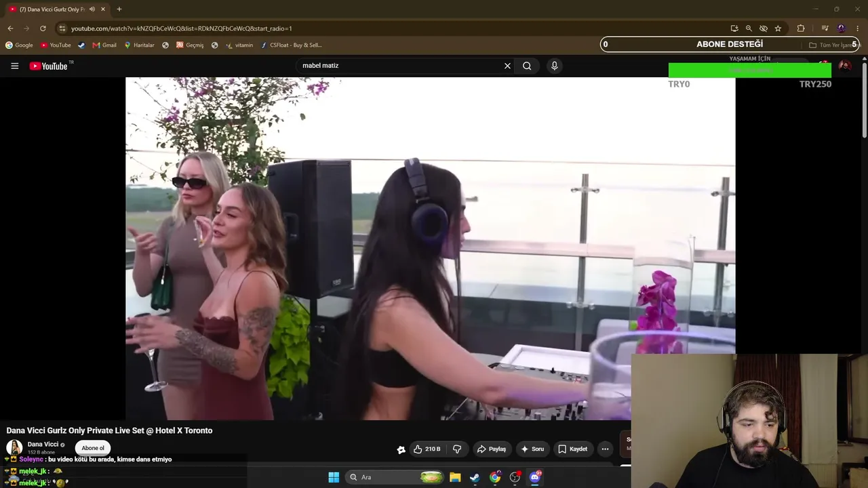This screenshot has height=488, width=868.
Task: Click the video title text
Action: click(109, 430)
